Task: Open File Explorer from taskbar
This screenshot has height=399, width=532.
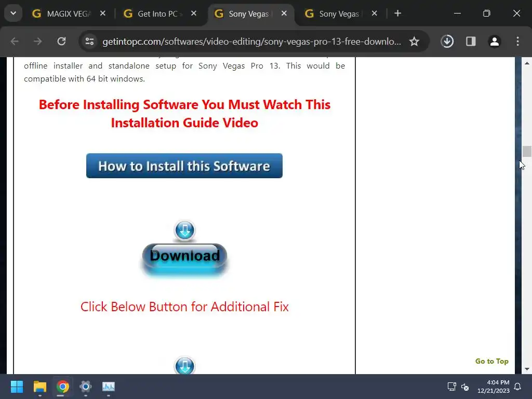Action: pos(39,387)
